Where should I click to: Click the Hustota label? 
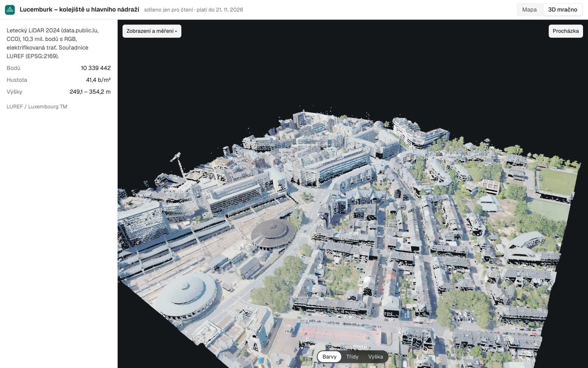(x=17, y=80)
